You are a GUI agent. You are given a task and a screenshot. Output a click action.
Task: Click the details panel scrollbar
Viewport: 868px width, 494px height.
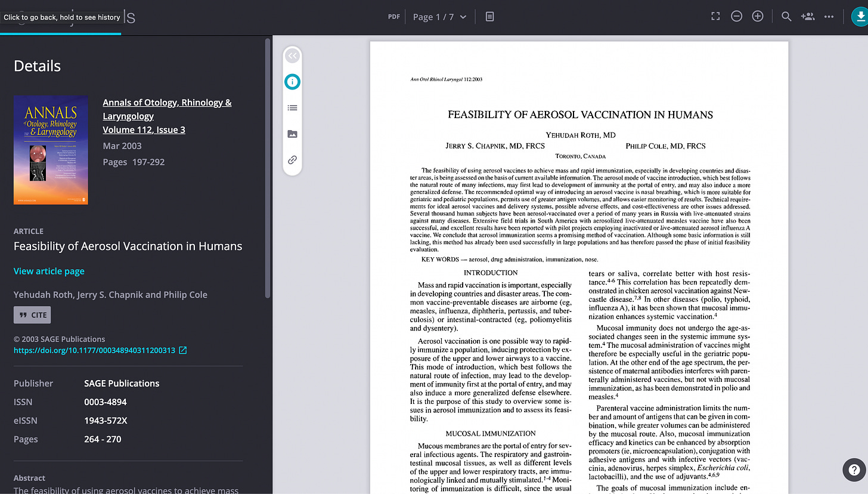268,167
